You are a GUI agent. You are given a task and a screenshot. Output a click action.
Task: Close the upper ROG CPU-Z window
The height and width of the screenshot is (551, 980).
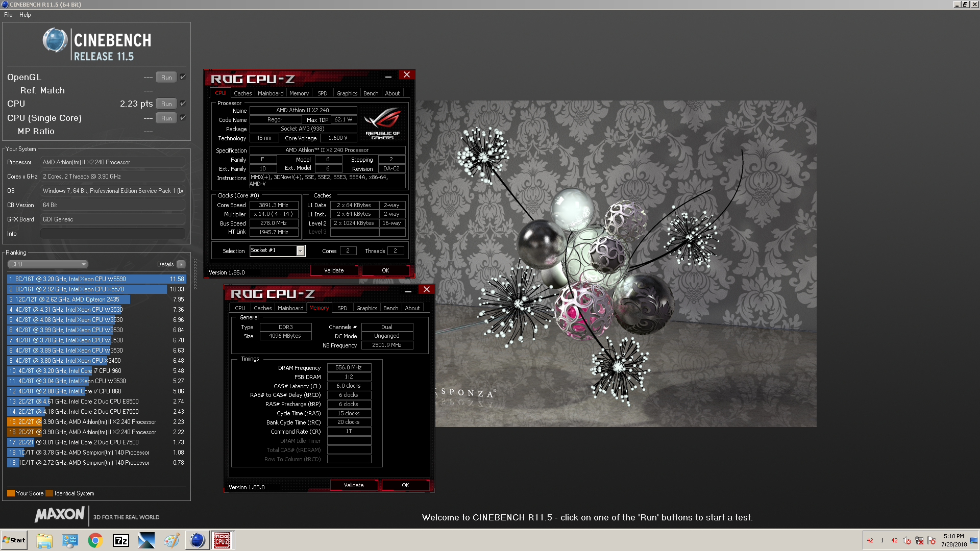[407, 75]
